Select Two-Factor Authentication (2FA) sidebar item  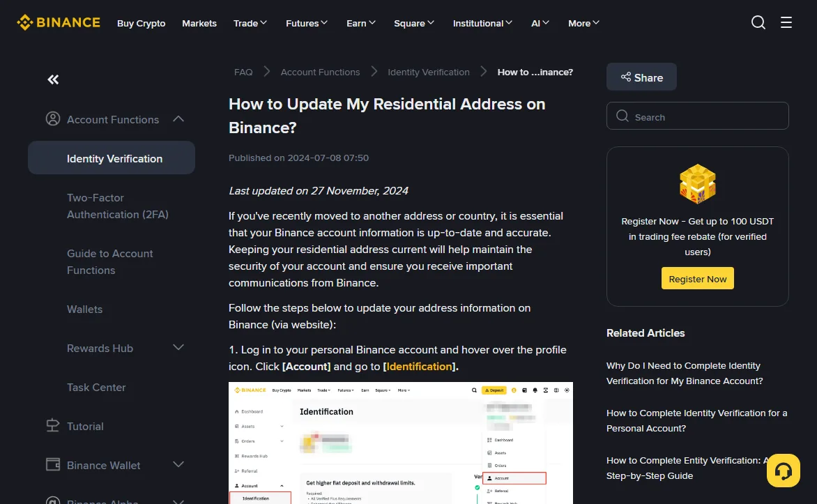click(x=118, y=206)
